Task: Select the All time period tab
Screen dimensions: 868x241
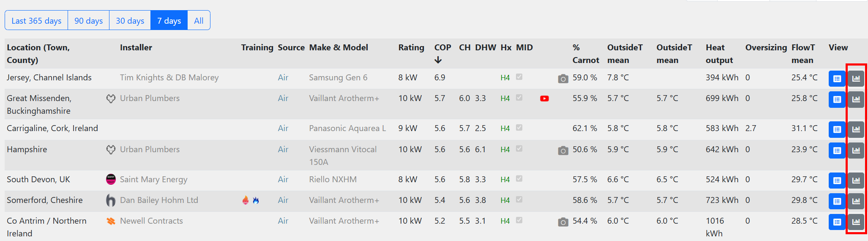Action: click(199, 21)
